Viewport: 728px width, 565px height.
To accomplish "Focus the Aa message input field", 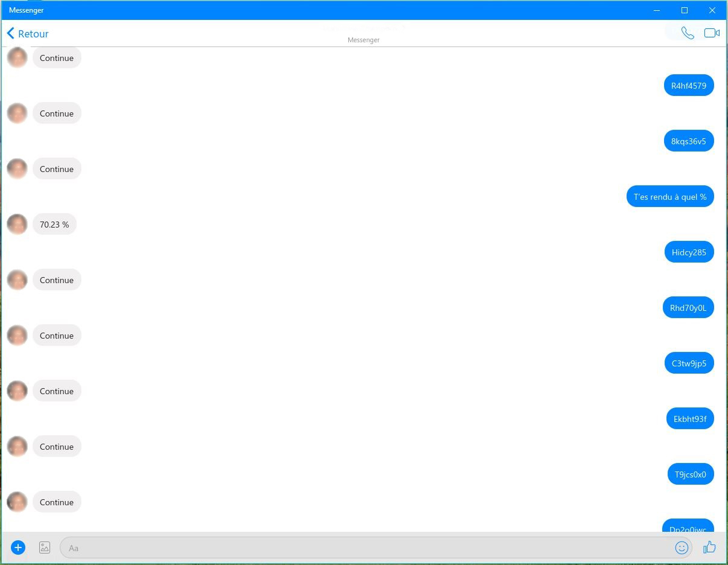I will tap(376, 547).
